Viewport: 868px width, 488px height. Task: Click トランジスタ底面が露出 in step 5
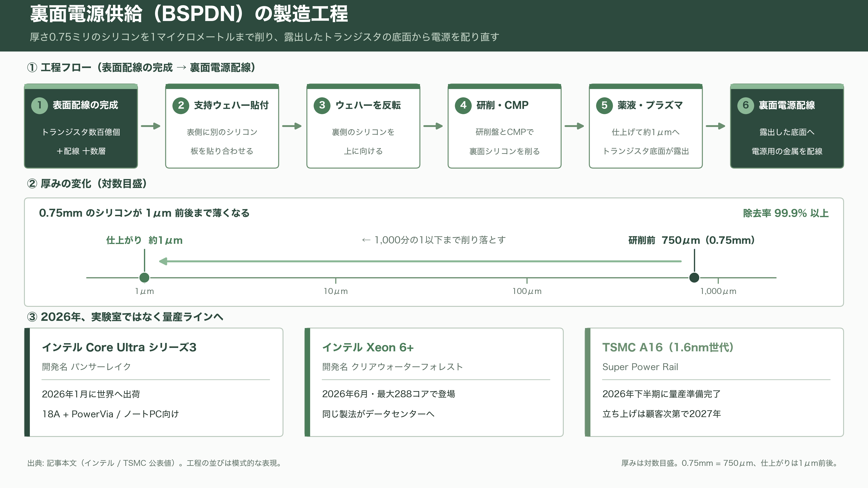click(x=646, y=151)
